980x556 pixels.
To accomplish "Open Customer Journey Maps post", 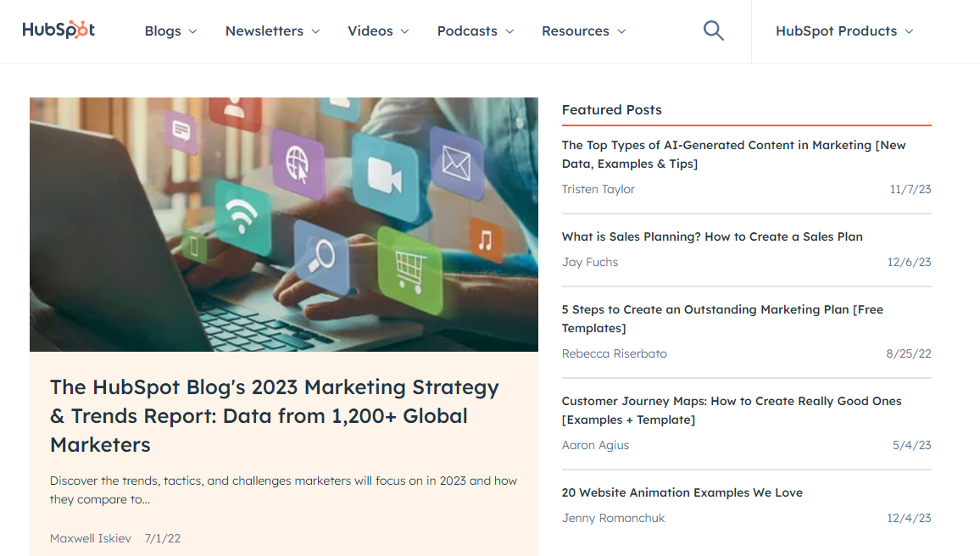I will (x=732, y=410).
